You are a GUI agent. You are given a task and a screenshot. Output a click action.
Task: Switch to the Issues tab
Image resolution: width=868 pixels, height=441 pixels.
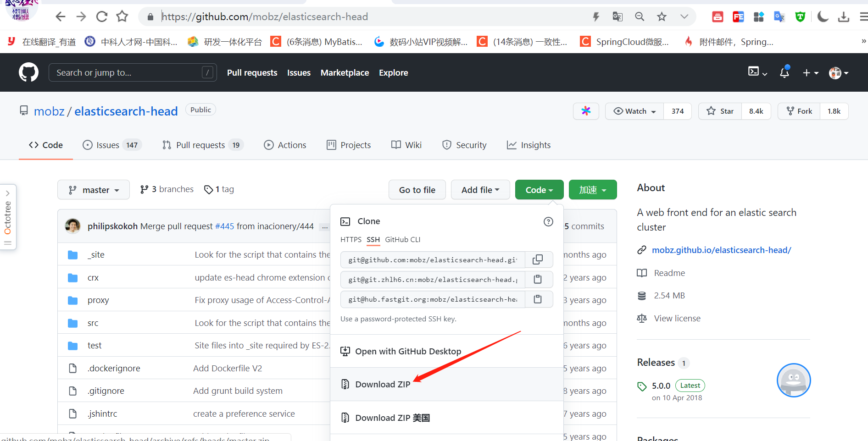(x=112, y=145)
